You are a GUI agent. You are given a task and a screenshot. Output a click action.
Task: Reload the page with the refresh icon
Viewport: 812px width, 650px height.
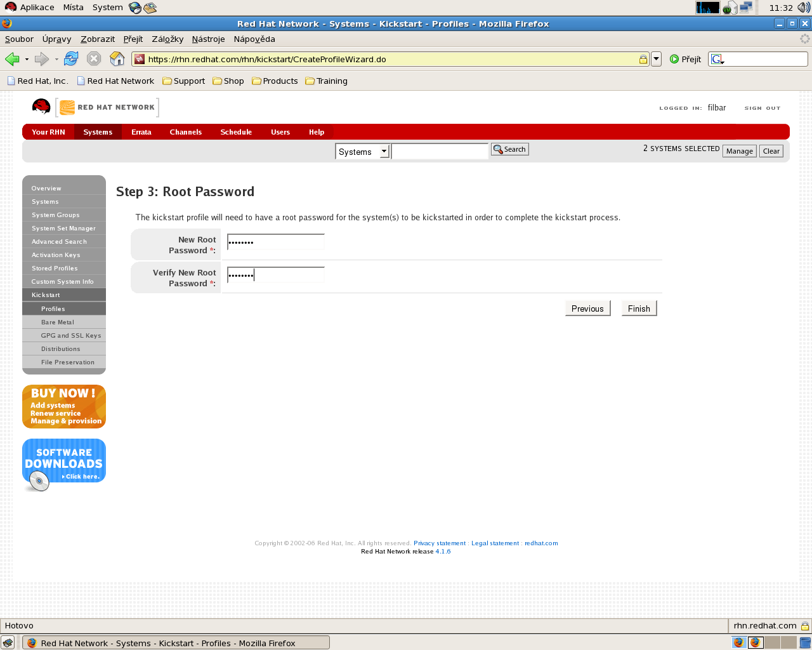[71, 59]
